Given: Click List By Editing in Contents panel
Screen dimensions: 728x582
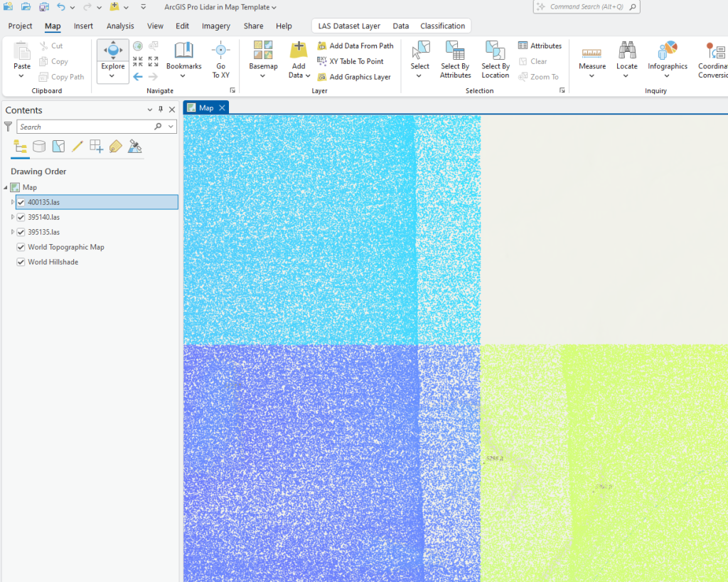Looking at the screenshot, I should (77, 146).
